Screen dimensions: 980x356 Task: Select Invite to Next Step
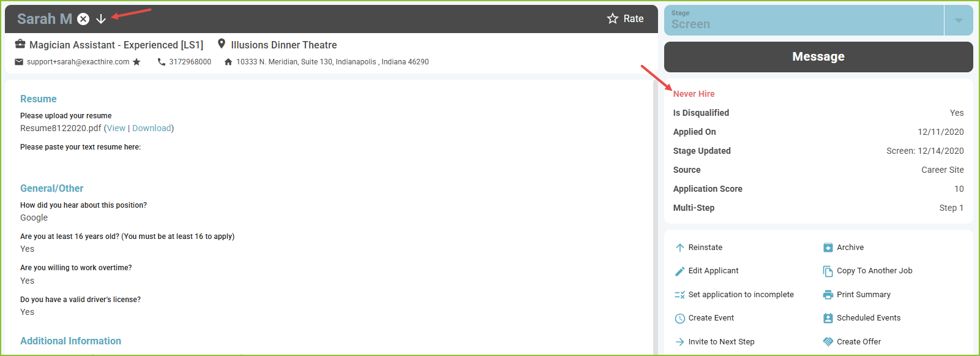(x=714, y=342)
